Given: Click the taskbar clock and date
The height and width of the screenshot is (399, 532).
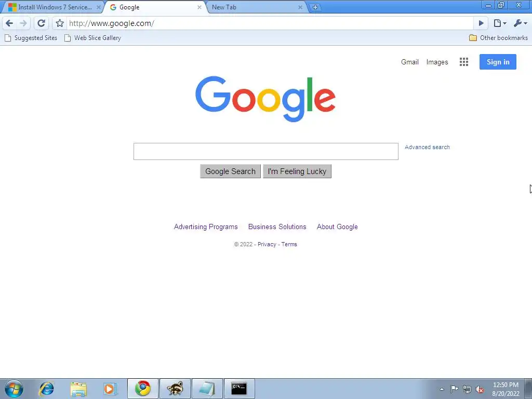Looking at the screenshot, I should click(x=506, y=389).
